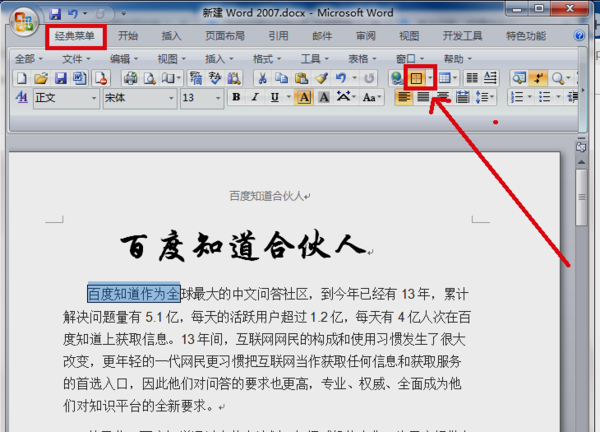
Task: Click the Save as Word document icon
Action: pos(80,78)
